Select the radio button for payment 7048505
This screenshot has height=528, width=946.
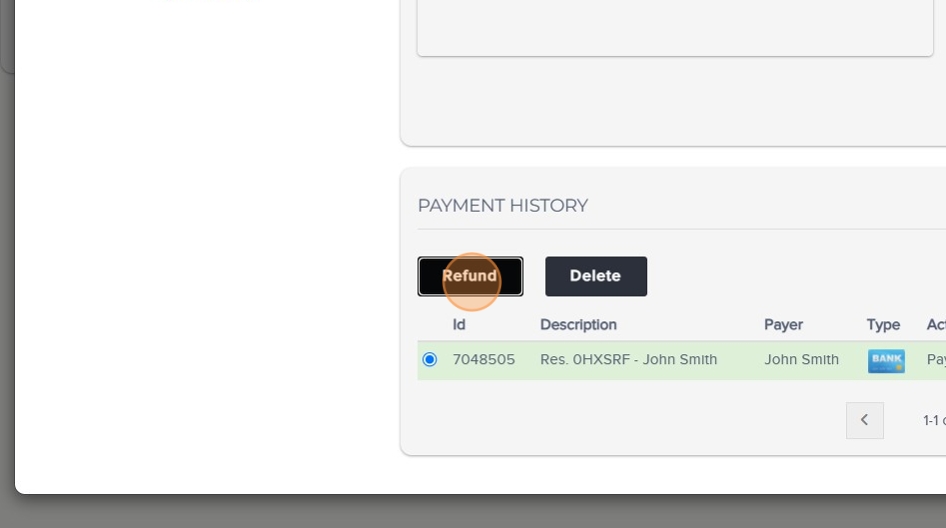tap(430, 360)
